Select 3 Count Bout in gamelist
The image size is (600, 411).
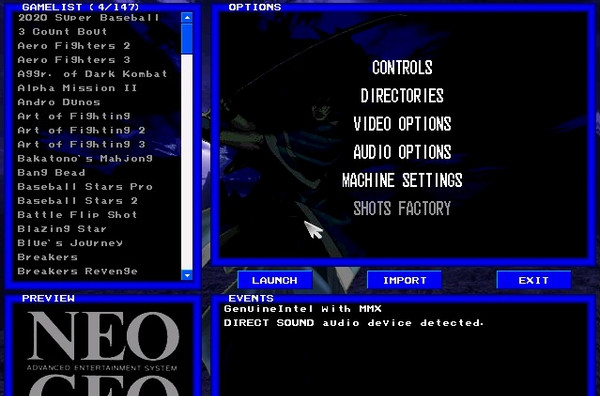pos(63,32)
